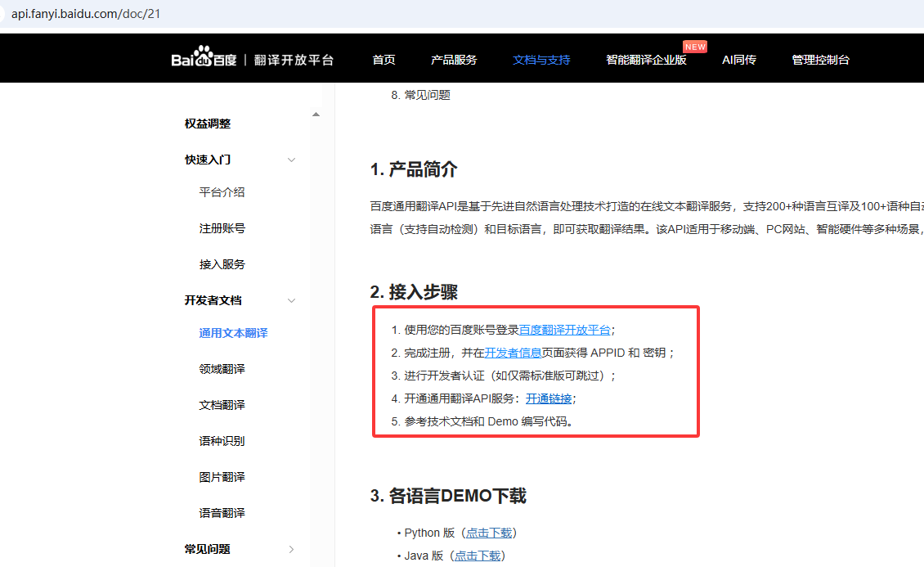Expand the 常见问题 sidebar chevron
The height and width of the screenshot is (567, 924).
pyautogui.click(x=291, y=550)
